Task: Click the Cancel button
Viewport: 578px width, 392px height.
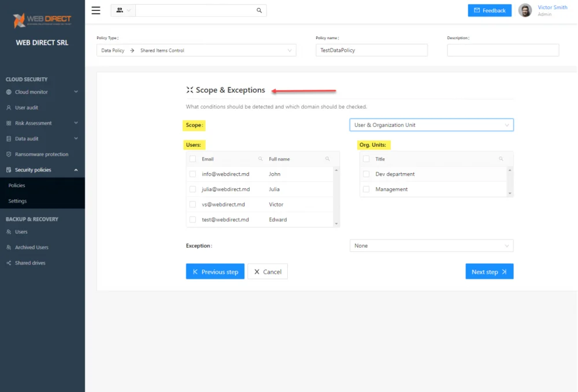Action: pyautogui.click(x=267, y=272)
